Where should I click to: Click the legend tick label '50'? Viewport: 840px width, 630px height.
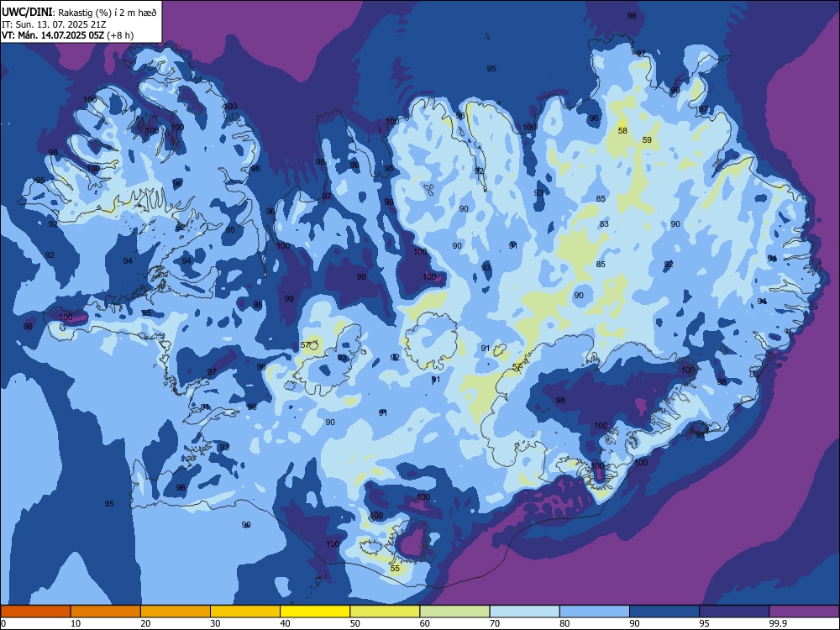(355, 623)
